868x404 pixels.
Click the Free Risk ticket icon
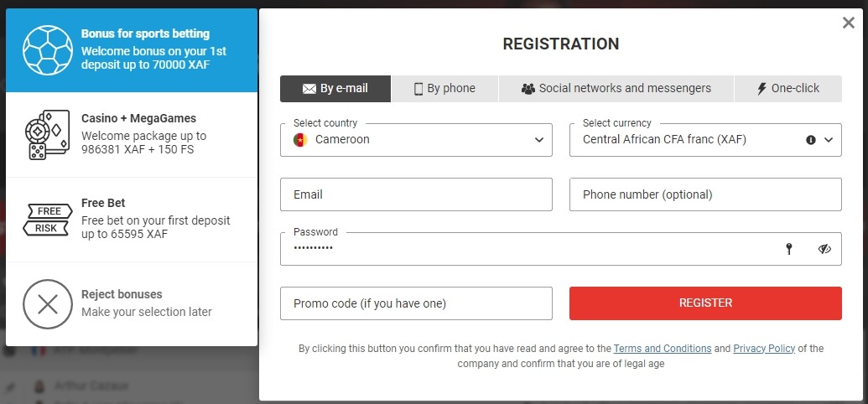point(48,220)
